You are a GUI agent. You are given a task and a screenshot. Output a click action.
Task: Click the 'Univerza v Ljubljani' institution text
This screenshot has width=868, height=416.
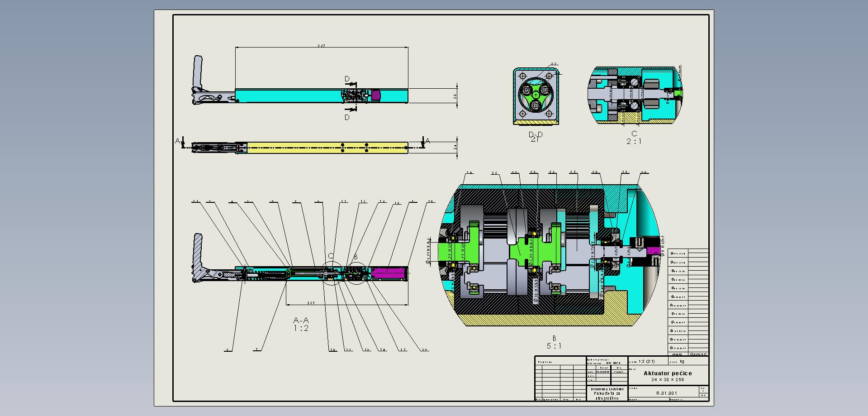pyautogui.click(x=607, y=389)
